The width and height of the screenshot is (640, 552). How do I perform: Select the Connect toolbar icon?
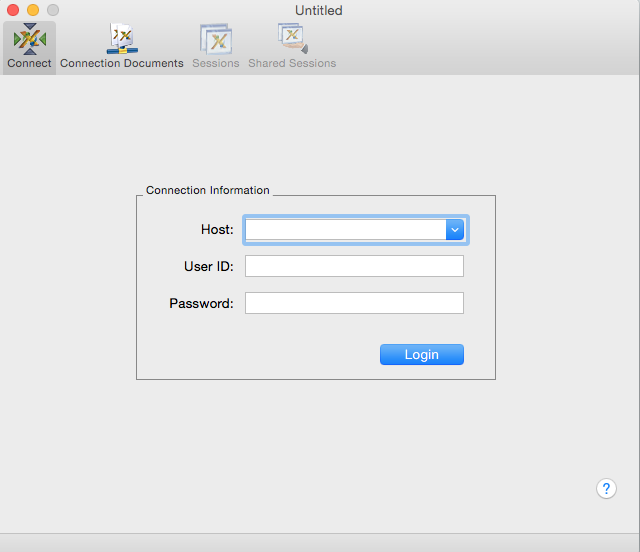click(x=29, y=47)
